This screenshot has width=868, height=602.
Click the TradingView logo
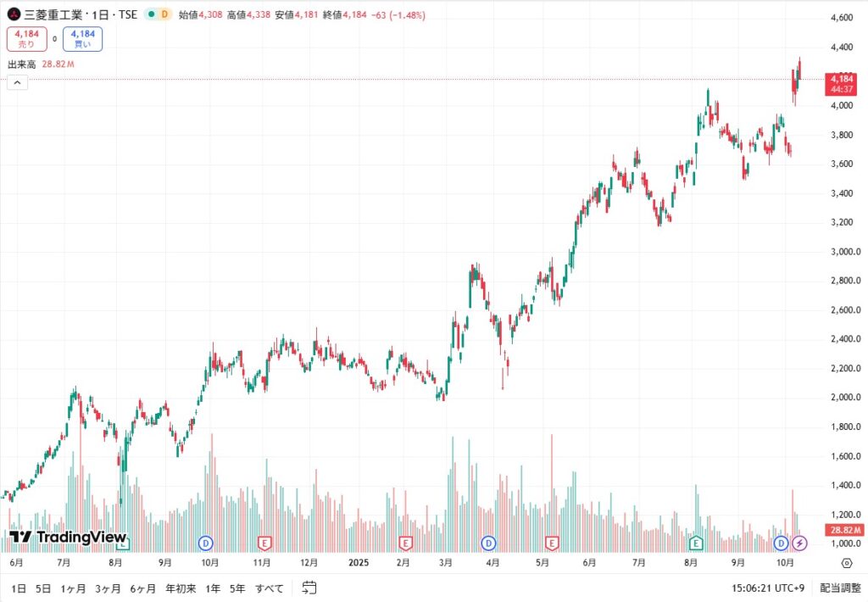(x=67, y=537)
